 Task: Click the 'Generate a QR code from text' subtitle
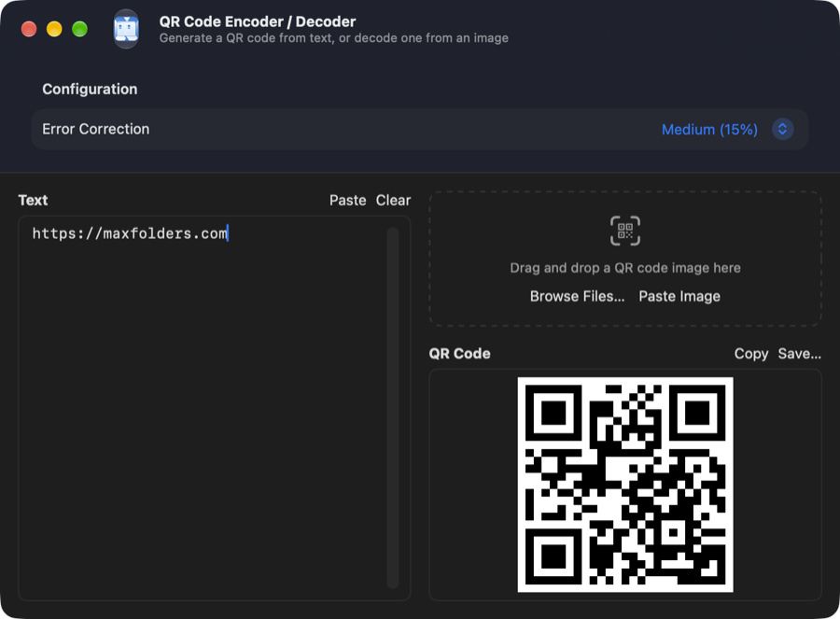[334, 38]
